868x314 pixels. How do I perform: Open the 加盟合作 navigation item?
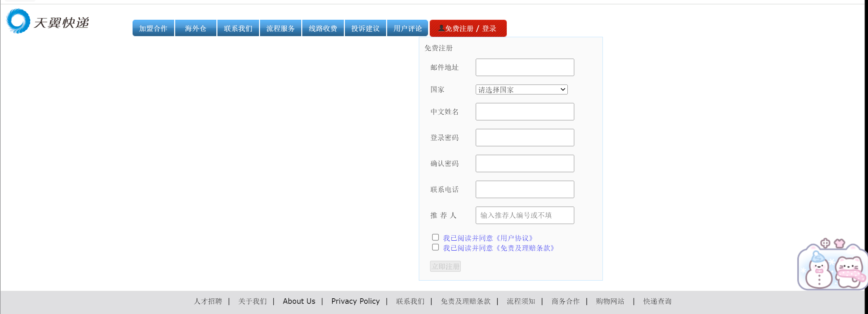coord(153,28)
